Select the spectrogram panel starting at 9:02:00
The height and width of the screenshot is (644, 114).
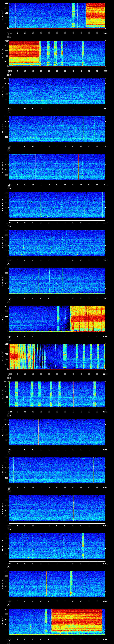(57, 53)
